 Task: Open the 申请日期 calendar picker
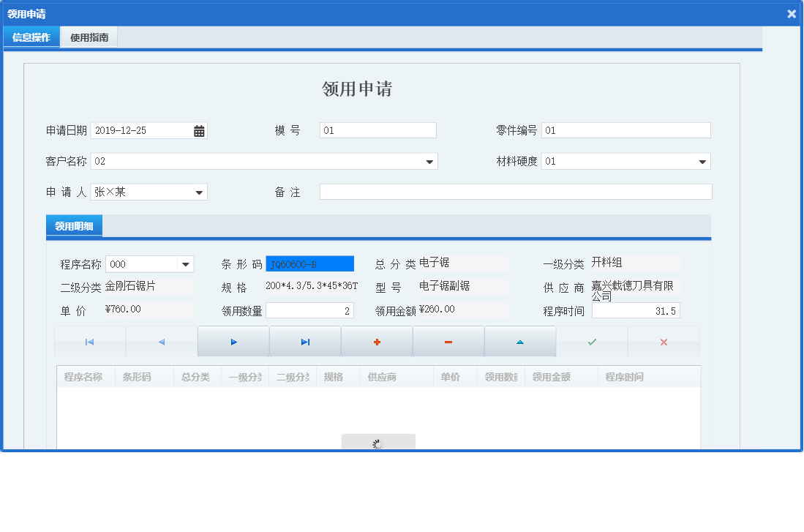click(x=199, y=131)
